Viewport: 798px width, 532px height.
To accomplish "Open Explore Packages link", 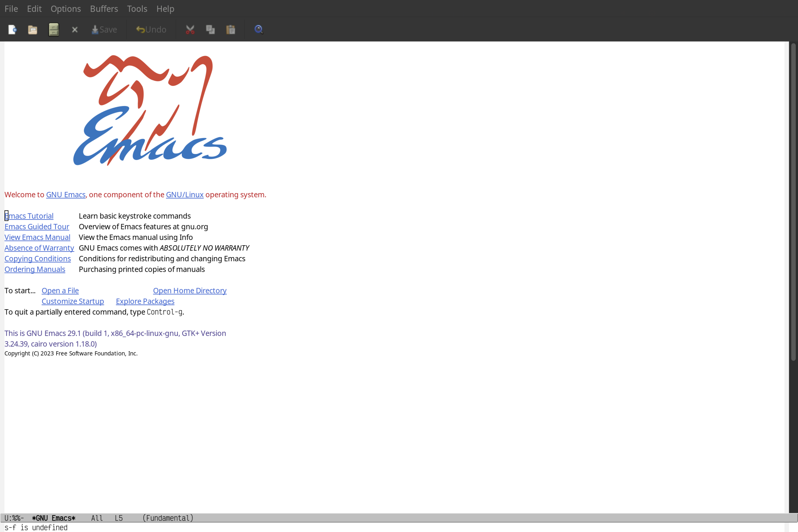I will 145,301.
